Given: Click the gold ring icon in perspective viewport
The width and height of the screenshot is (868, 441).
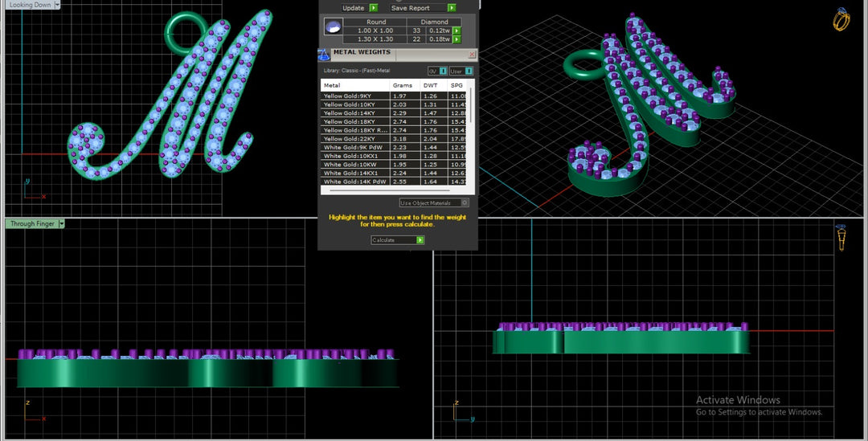Looking at the screenshot, I should point(841,20).
